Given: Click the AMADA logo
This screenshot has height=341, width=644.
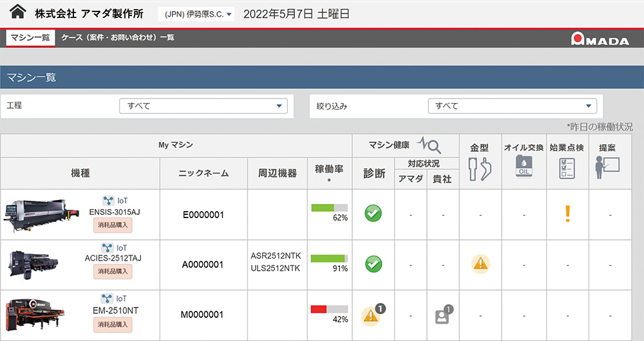Looking at the screenshot, I should (x=600, y=39).
